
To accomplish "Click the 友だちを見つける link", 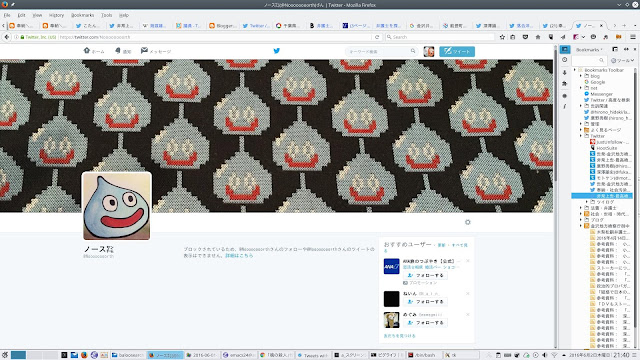I will click(x=400, y=336).
